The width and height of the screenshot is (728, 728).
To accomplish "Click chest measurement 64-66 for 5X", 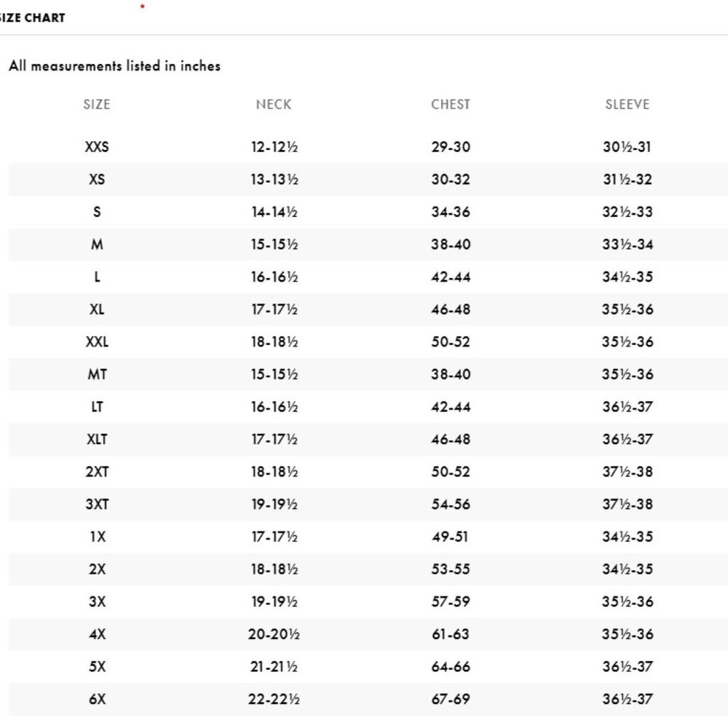I will (x=451, y=667).
